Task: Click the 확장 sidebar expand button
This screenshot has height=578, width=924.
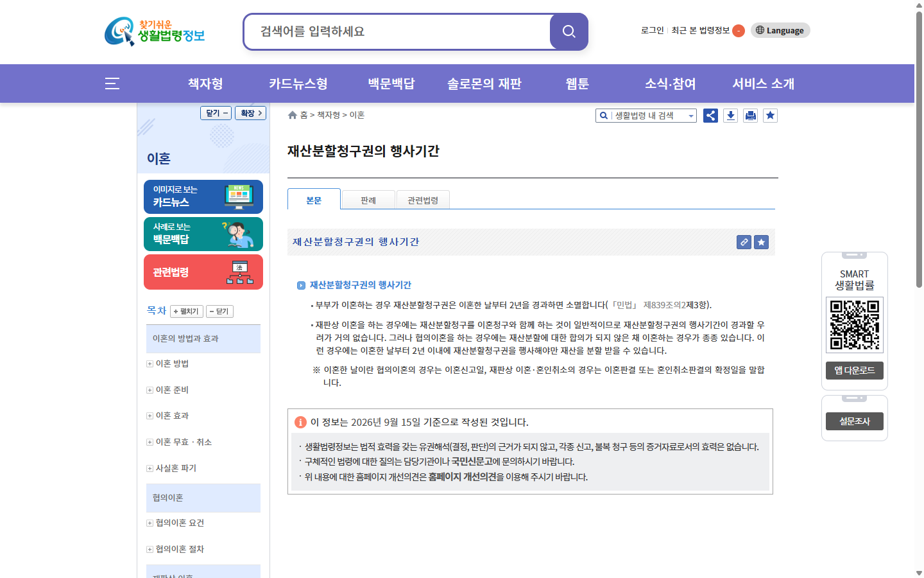Action: (251, 113)
